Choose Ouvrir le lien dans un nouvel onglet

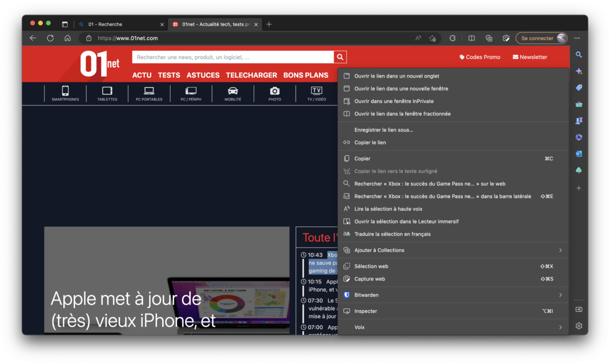[x=453, y=76]
